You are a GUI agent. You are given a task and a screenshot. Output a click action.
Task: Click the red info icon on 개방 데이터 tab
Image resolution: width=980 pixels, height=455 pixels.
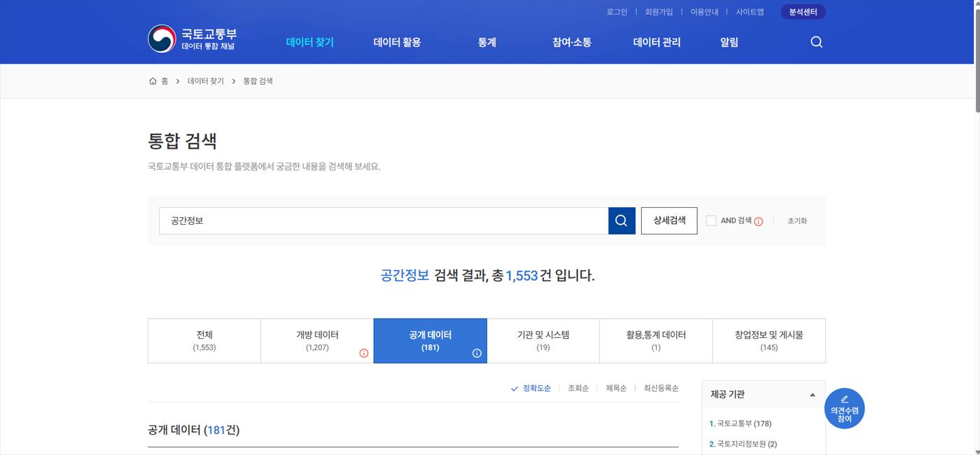pos(363,353)
